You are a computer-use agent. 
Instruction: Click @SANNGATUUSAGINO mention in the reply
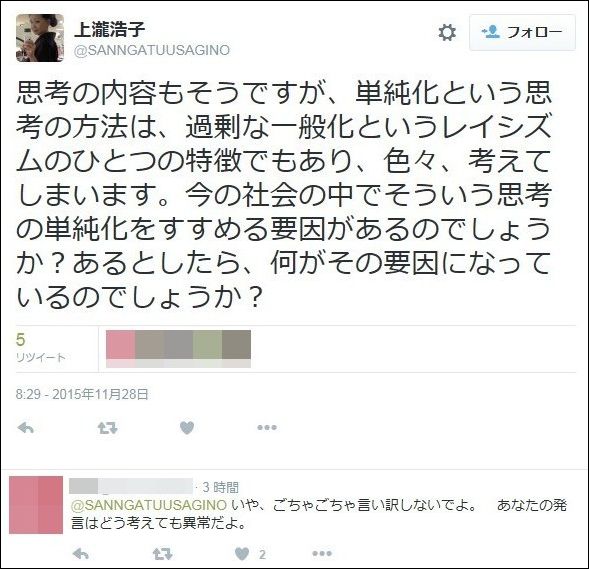pyautogui.click(x=149, y=505)
